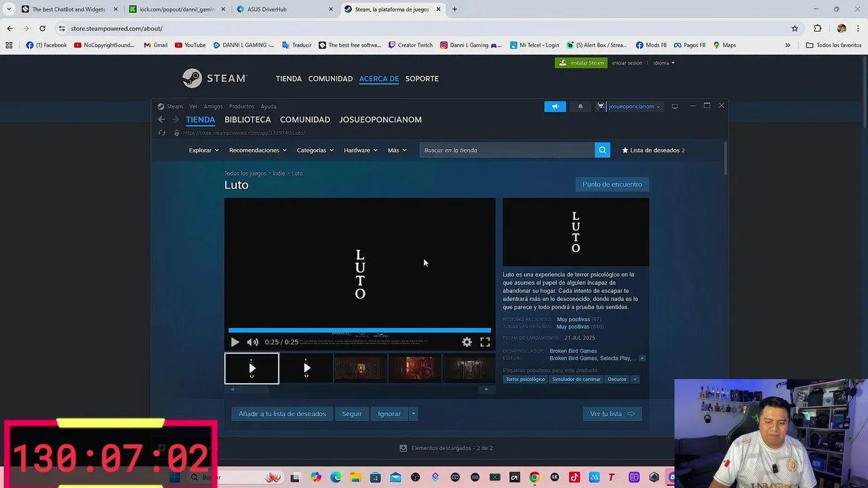Screen dimensions: 868x488
Task: Open the Ayuda menu
Action: tap(269, 106)
